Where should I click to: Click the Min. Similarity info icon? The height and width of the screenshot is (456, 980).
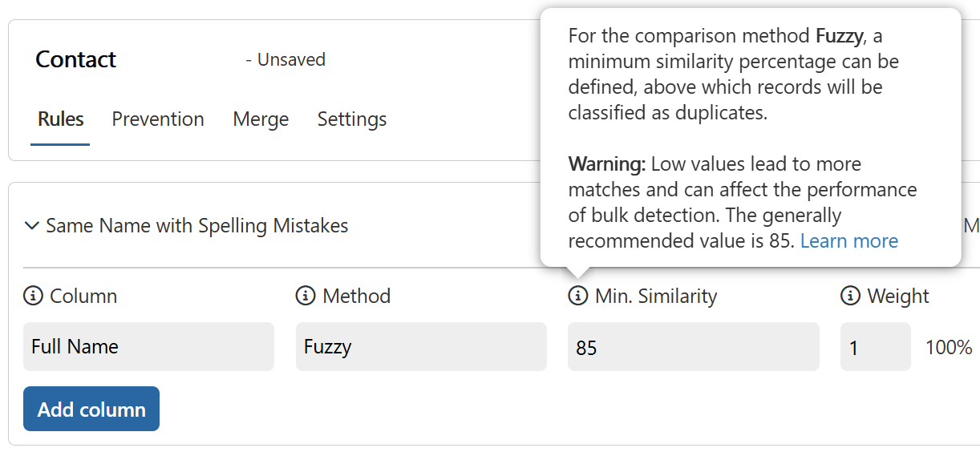pyautogui.click(x=577, y=296)
